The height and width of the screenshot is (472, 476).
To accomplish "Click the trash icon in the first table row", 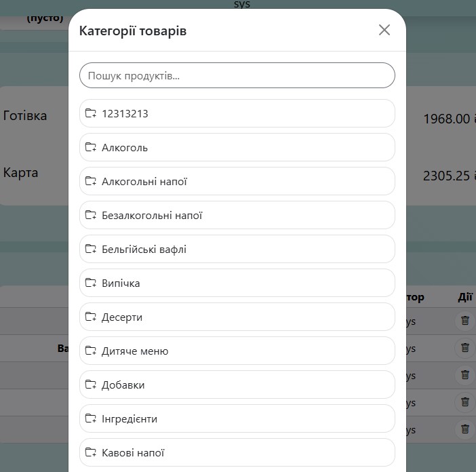I will pyautogui.click(x=464, y=321).
